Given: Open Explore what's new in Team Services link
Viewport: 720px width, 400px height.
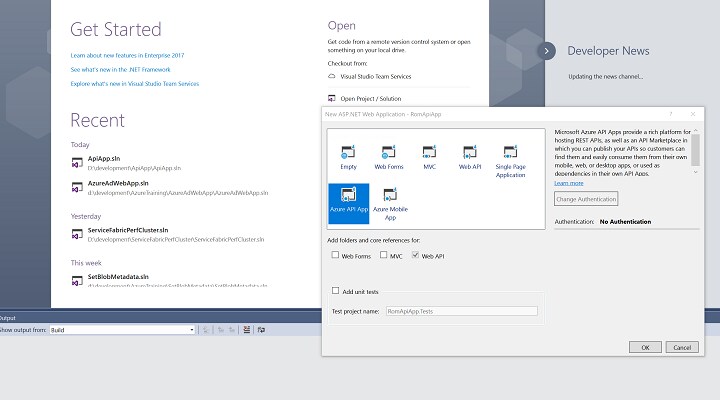Looking at the screenshot, I should coord(135,84).
